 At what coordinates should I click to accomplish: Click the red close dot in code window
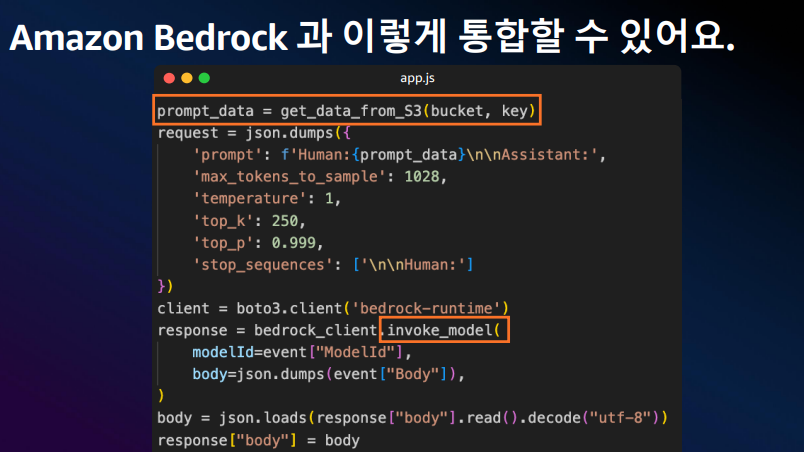pyautogui.click(x=169, y=78)
